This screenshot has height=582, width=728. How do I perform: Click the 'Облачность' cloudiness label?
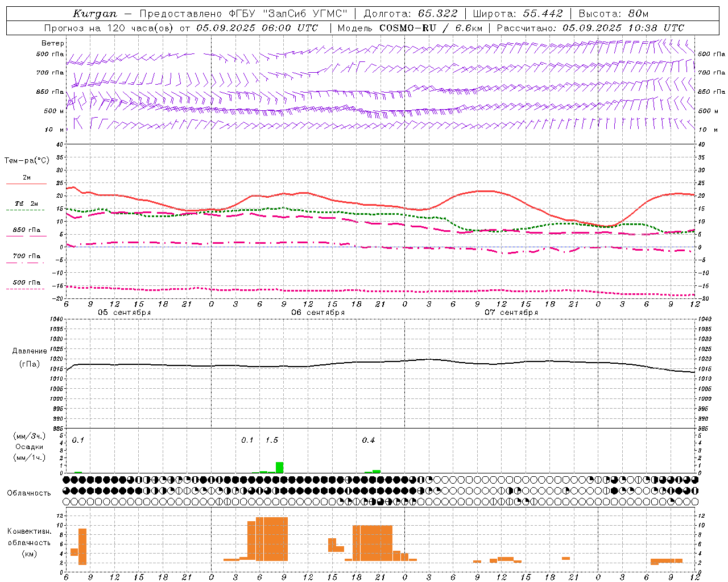click(x=29, y=493)
